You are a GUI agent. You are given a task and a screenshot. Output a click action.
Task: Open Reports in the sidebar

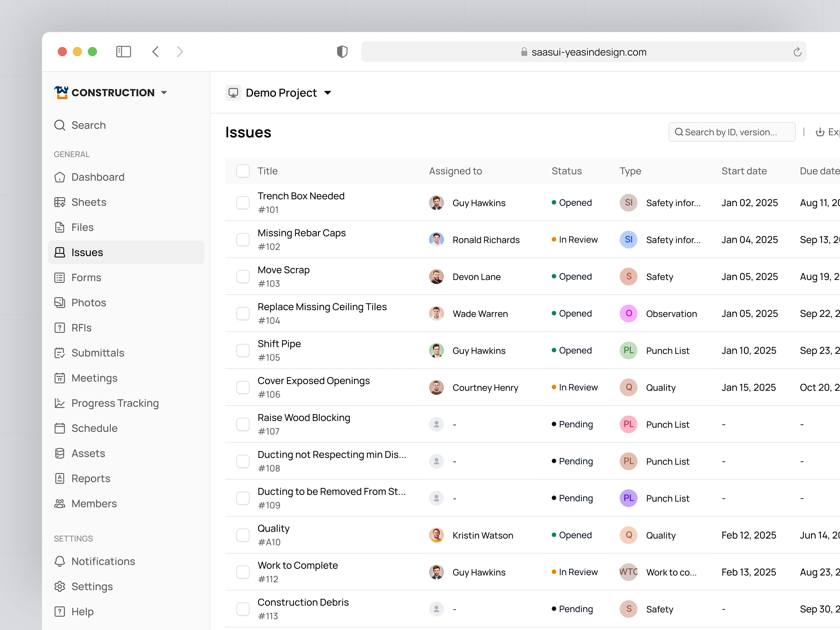[126, 478]
